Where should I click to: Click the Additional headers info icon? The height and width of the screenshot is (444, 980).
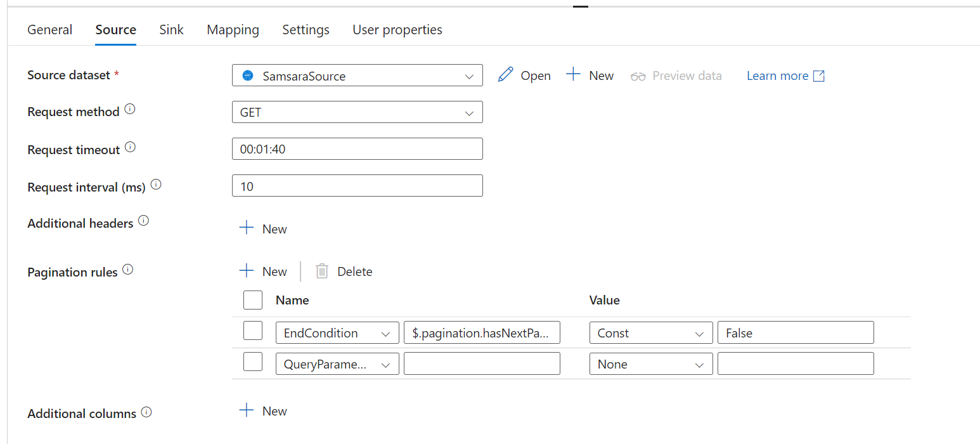click(144, 221)
